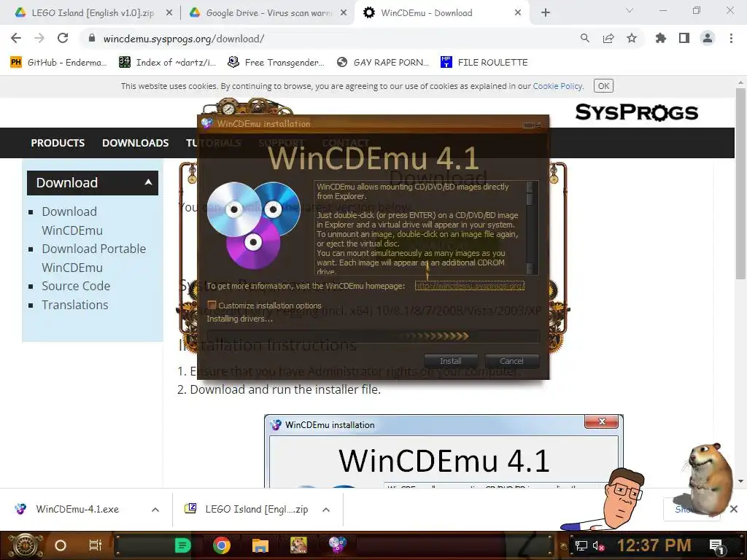747x560 pixels.
Task: Cancel the WinCDEmu installation
Action: coord(511,361)
